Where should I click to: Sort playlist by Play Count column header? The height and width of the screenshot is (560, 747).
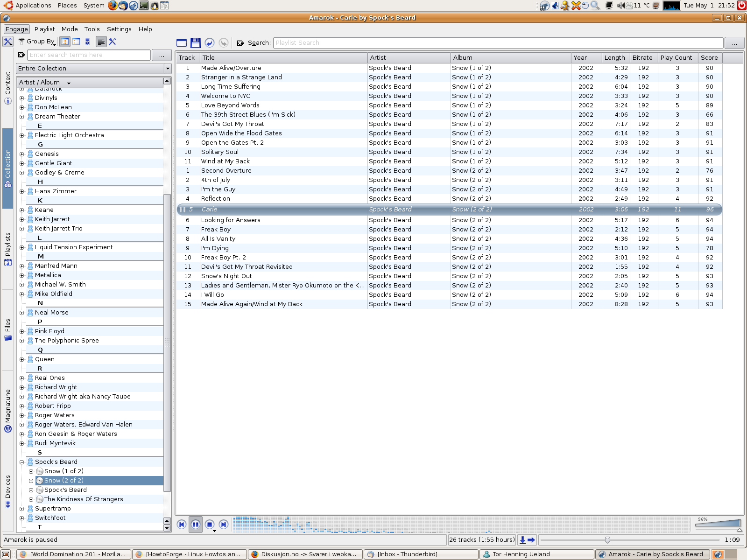[x=677, y=58]
